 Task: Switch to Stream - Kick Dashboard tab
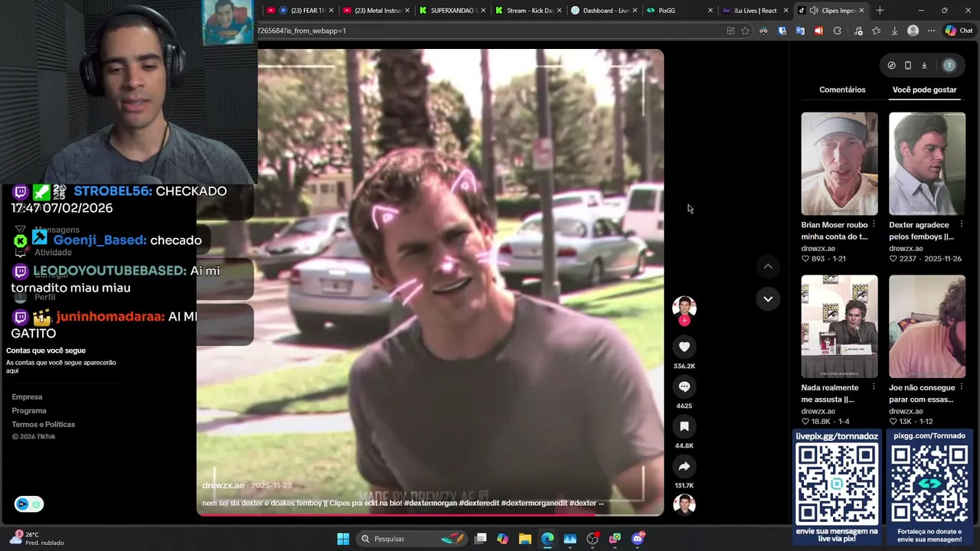(528, 11)
